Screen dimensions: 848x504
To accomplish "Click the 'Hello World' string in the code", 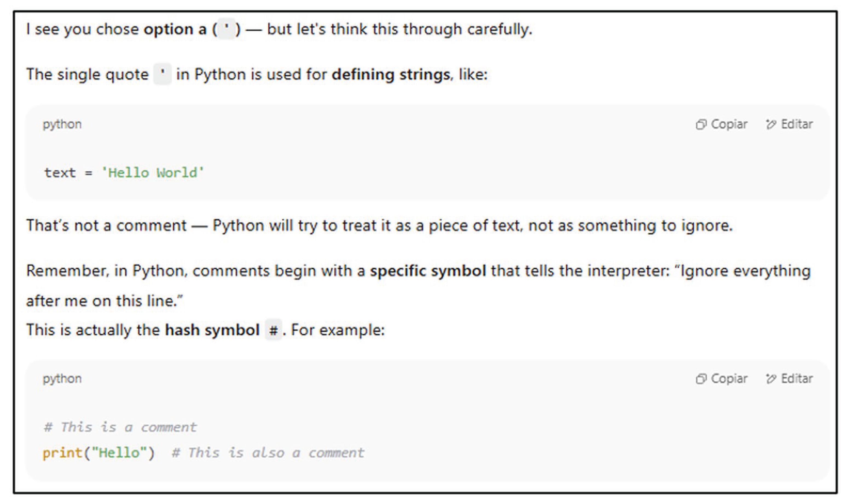I will click(153, 173).
